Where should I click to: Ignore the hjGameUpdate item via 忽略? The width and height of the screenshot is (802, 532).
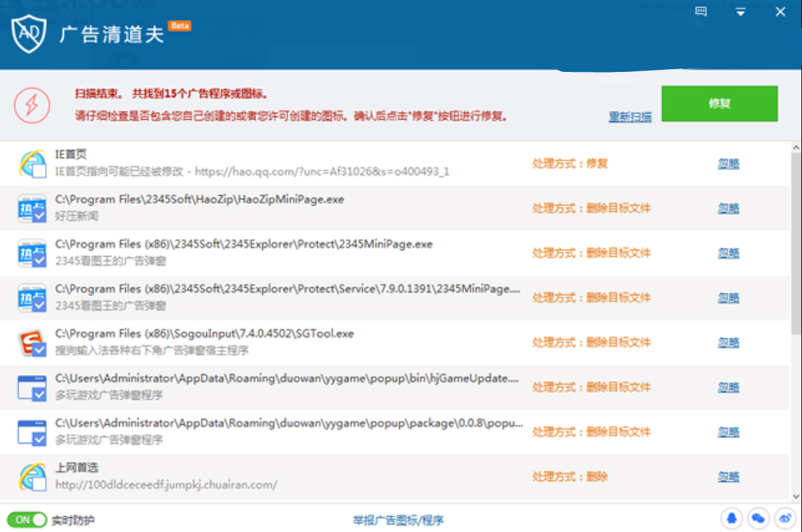[729, 387]
